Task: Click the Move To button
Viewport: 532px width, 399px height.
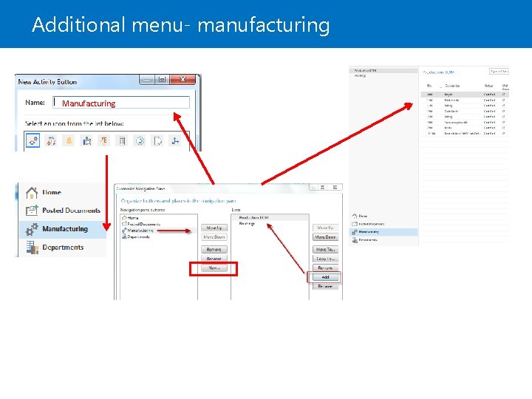Action: point(325,250)
